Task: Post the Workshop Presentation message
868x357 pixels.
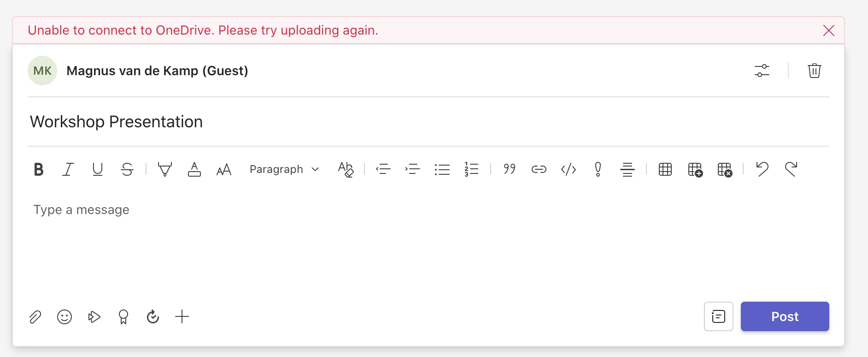Action: pyautogui.click(x=785, y=316)
